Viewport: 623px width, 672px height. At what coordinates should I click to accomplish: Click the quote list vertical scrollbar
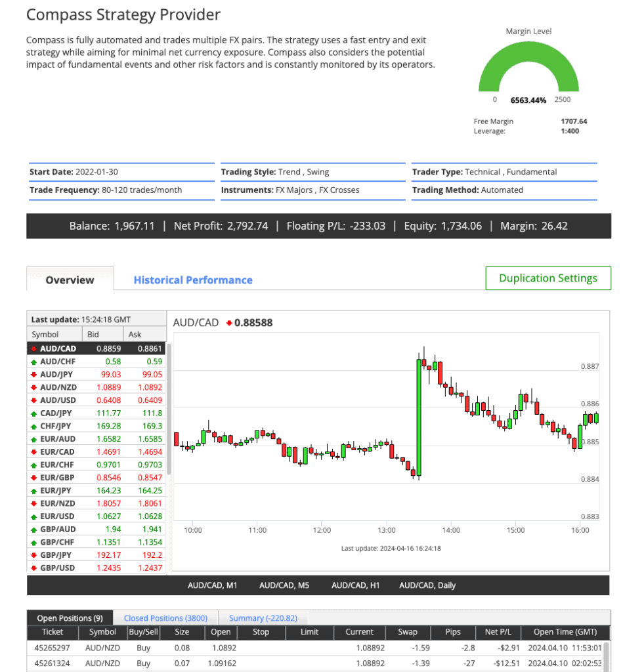[x=169, y=409]
